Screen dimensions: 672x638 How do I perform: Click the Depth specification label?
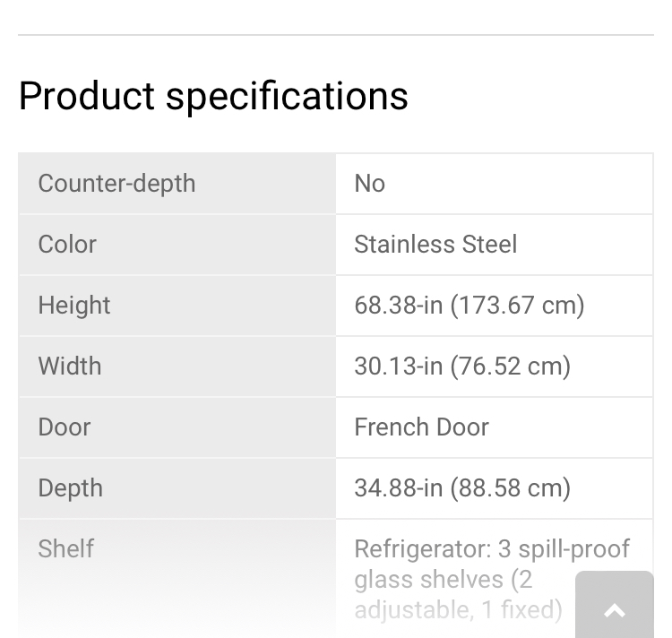click(70, 488)
